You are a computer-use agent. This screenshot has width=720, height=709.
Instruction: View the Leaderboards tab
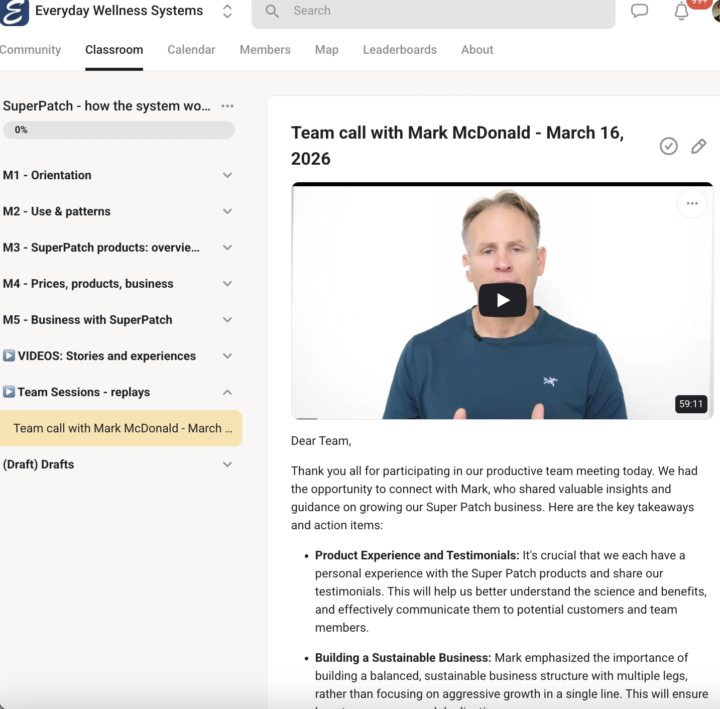point(399,50)
